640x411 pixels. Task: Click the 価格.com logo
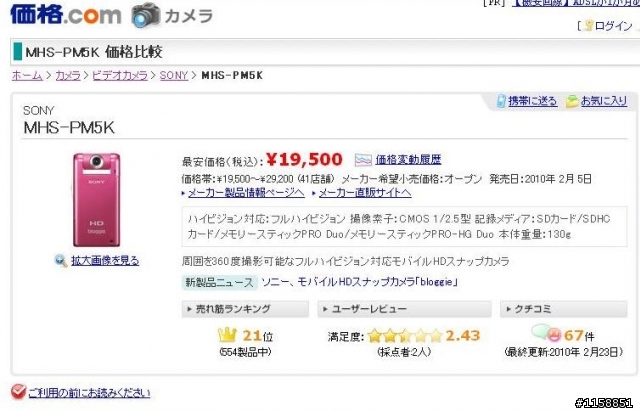tap(66, 14)
